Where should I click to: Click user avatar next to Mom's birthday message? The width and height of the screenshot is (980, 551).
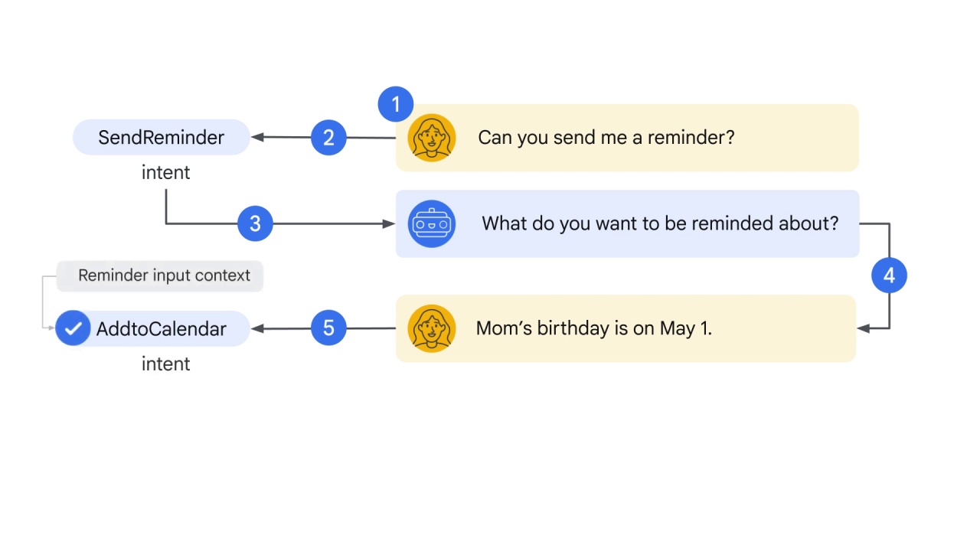tap(432, 328)
